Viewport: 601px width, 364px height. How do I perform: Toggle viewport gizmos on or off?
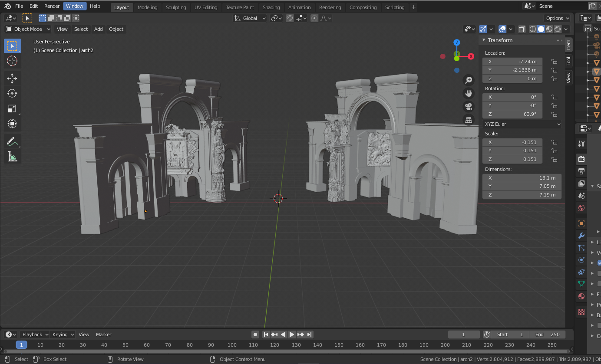click(483, 29)
